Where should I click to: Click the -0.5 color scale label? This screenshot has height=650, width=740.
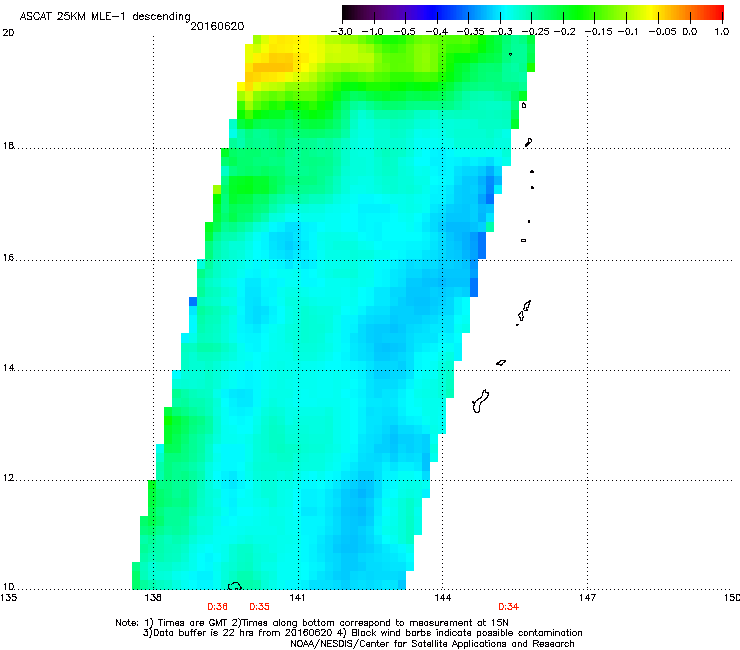[x=404, y=32]
